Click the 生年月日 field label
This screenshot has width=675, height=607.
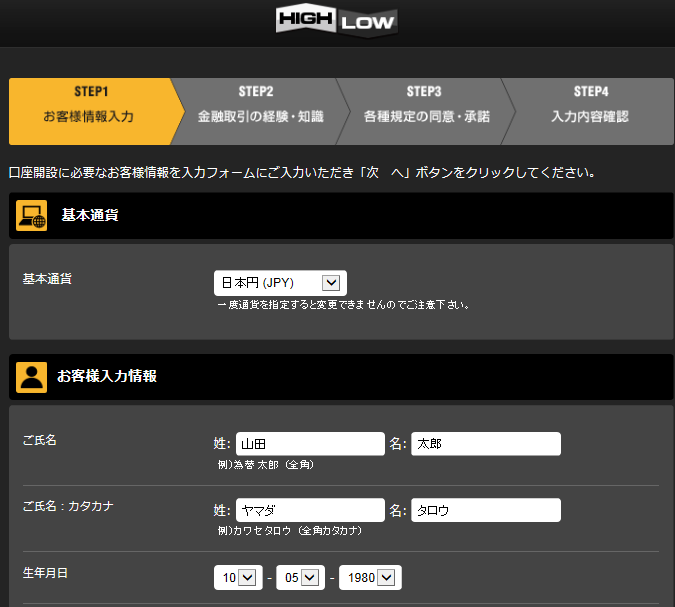[x=46, y=573]
